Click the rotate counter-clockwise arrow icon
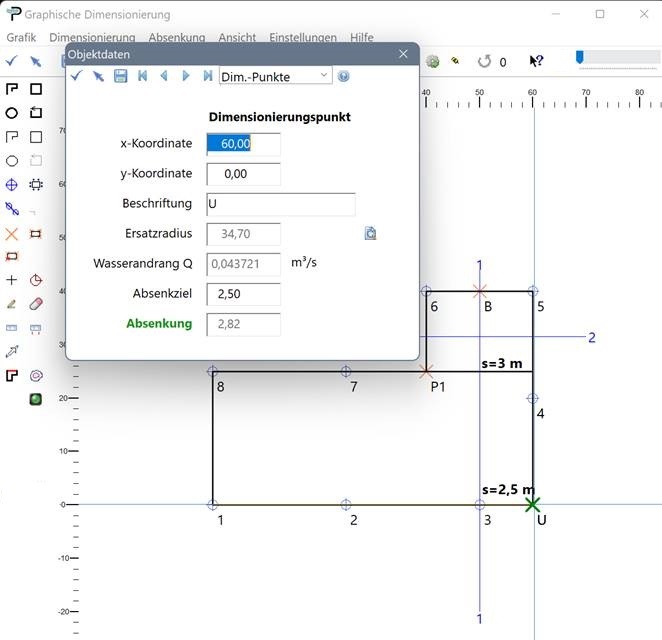 [484, 61]
